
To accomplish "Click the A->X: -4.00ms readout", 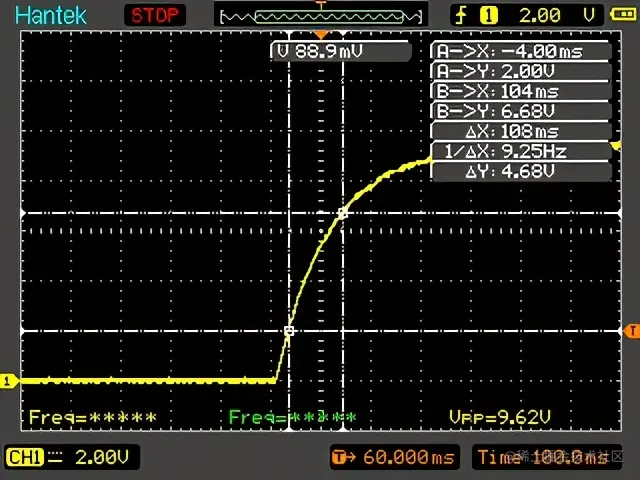I will tap(521, 51).
